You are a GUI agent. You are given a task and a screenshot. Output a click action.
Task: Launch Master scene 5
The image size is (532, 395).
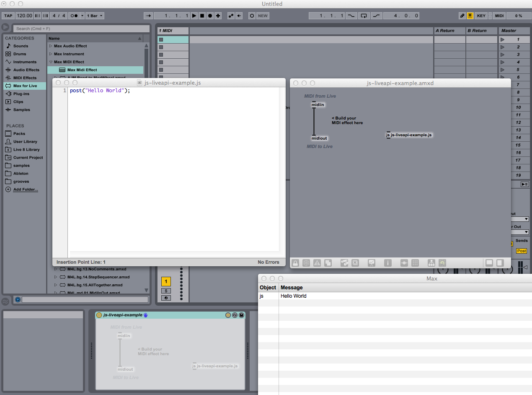tap(503, 70)
